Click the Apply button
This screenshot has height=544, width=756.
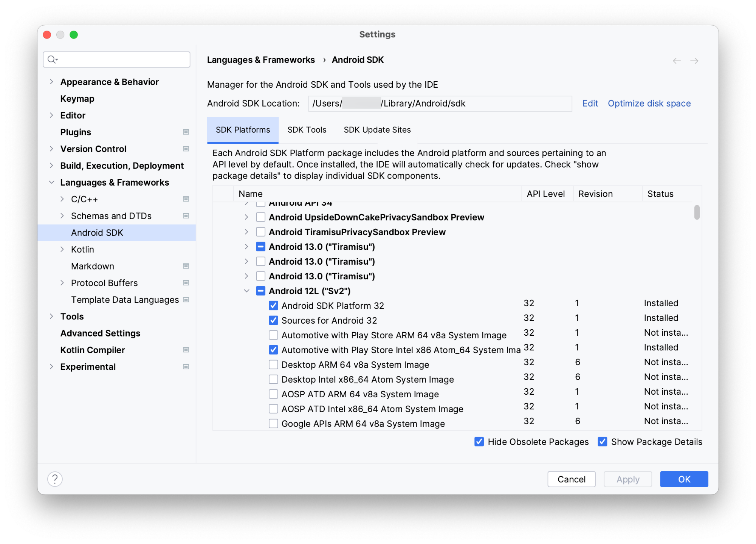tap(627, 479)
